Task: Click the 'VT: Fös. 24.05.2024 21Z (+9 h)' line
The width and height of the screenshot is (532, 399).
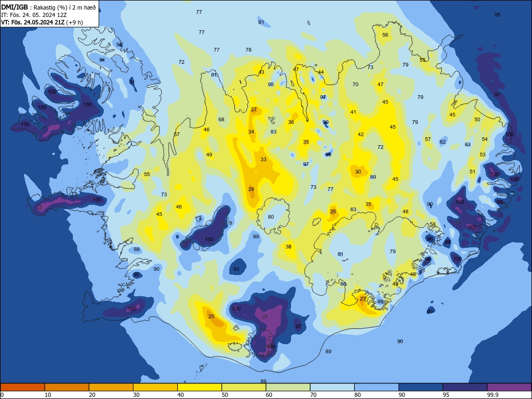Action: click(x=42, y=22)
